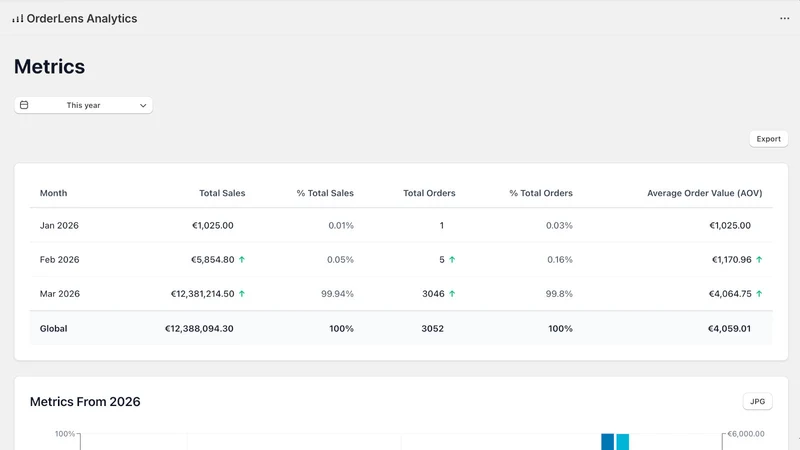Click the €4,059.01 global AOV value
The width and height of the screenshot is (800, 450).
tap(729, 329)
